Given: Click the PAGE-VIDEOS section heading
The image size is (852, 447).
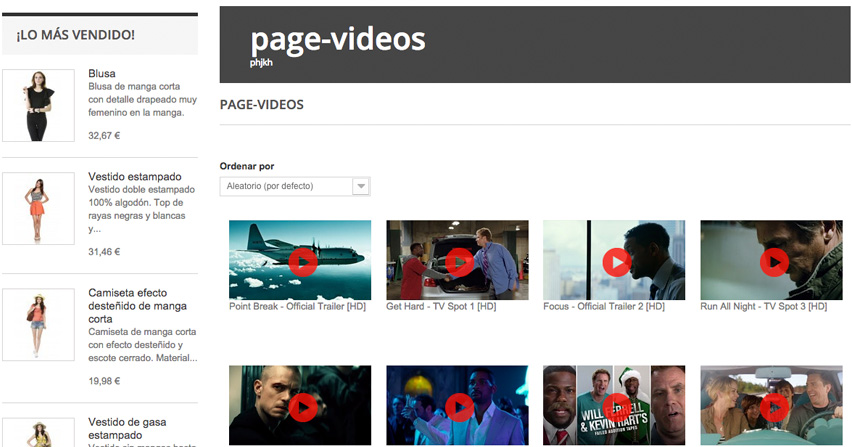Looking at the screenshot, I should pos(261,105).
